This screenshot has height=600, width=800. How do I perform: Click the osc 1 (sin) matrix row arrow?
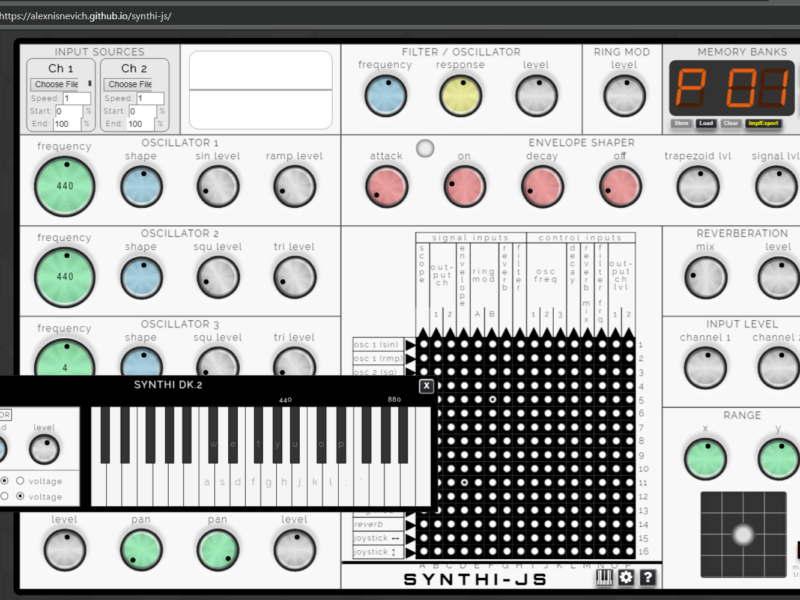(x=410, y=345)
